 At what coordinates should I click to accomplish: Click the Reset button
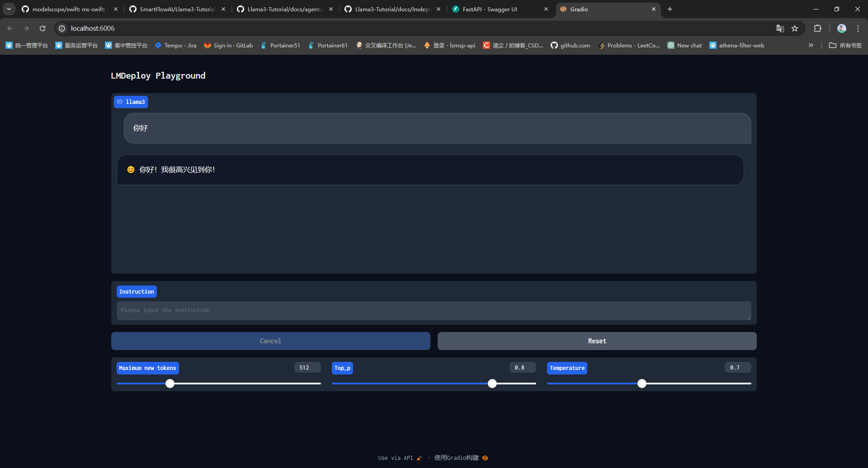point(597,341)
